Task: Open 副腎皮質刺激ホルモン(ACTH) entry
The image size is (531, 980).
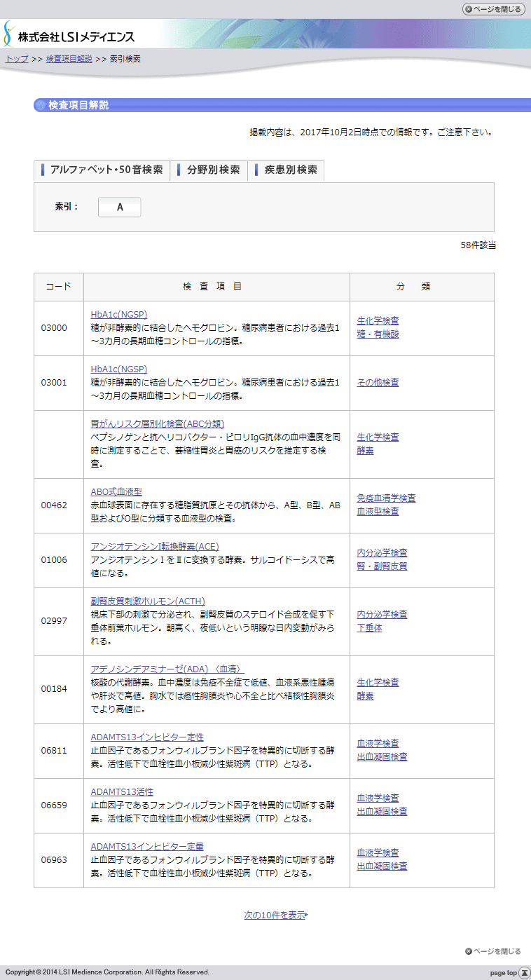Action: tap(147, 601)
